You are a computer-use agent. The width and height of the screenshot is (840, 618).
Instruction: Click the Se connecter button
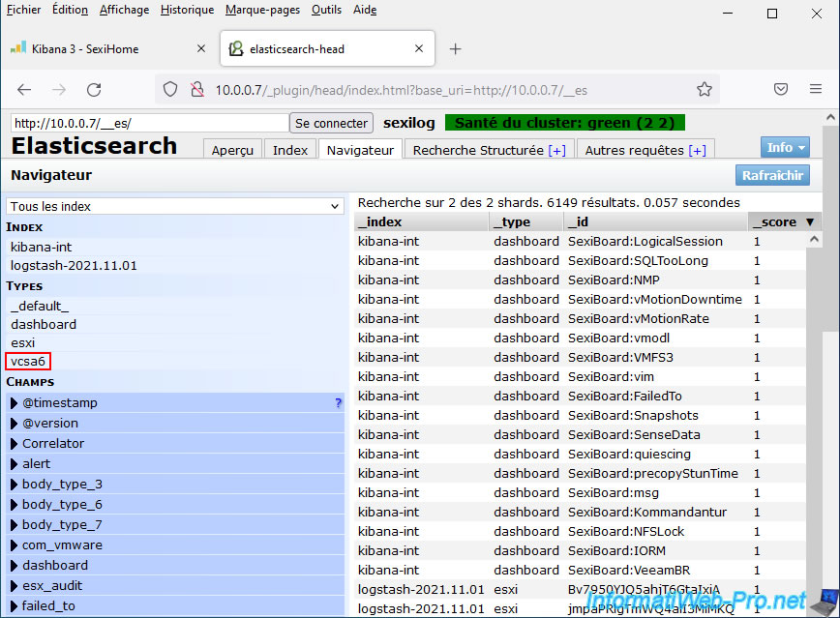click(x=332, y=123)
